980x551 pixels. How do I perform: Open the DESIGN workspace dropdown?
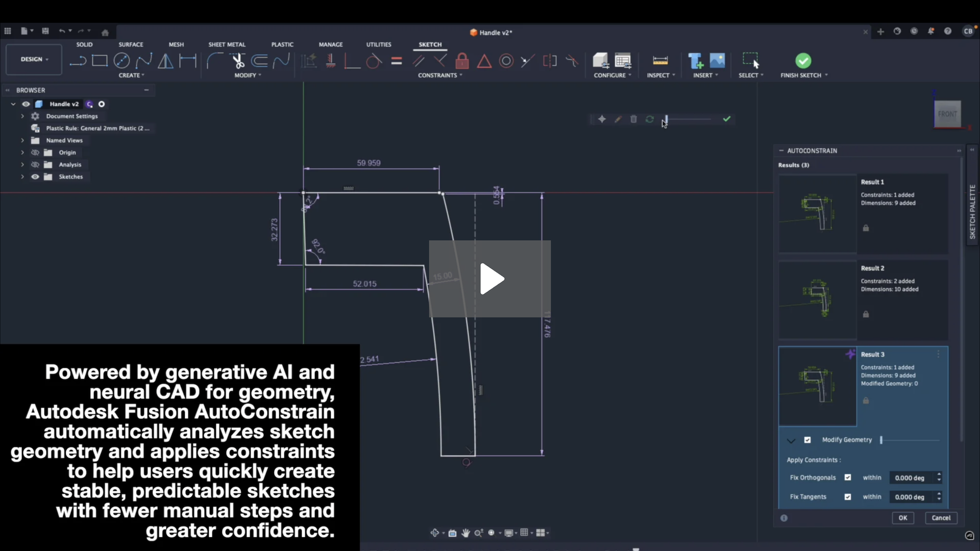[34, 60]
